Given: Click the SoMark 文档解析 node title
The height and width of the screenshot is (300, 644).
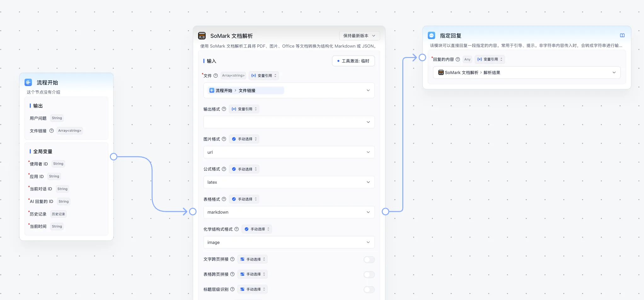Looking at the screenshot, I should [x=232, y=36].
